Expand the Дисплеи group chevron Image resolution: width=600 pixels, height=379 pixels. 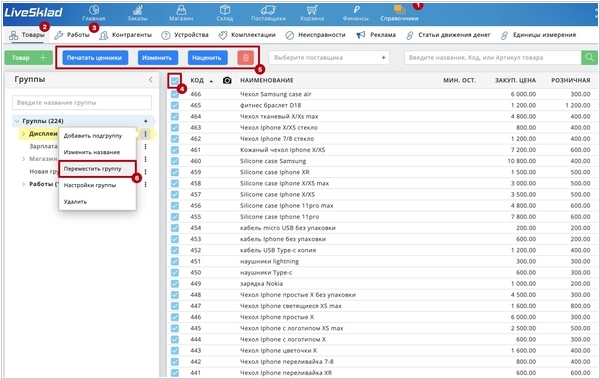(x=23, y=134)
